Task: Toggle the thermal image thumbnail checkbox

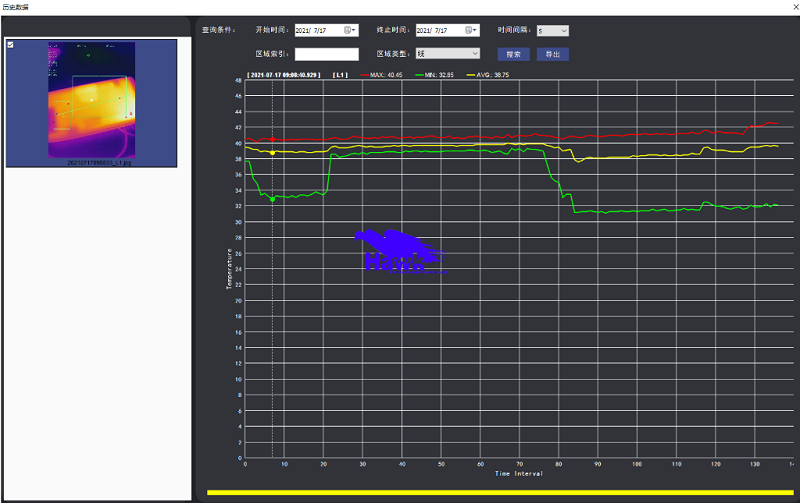Action: (x=10, y=45)
